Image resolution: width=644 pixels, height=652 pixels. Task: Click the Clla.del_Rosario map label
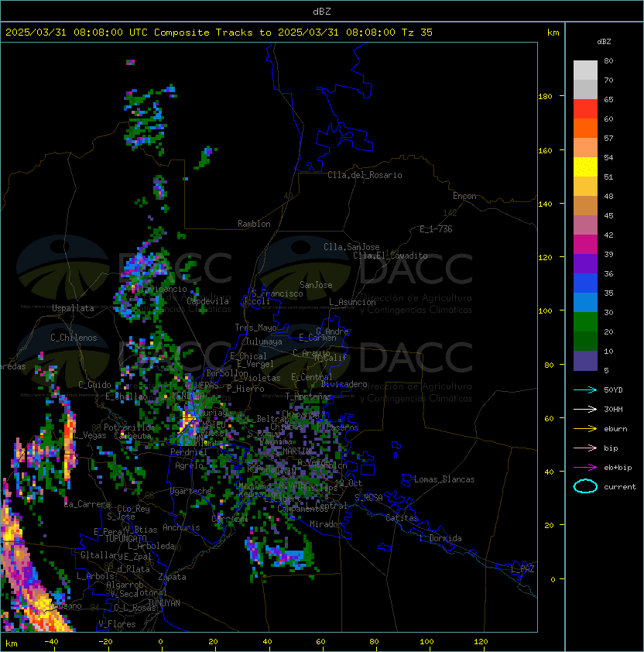[365, 175]
